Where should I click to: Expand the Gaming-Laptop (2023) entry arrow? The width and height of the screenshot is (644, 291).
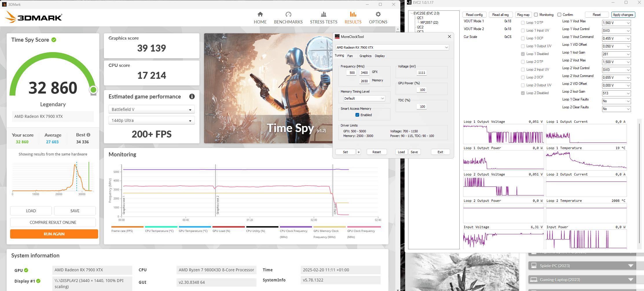pyautogui.click(x=631, y=279)
